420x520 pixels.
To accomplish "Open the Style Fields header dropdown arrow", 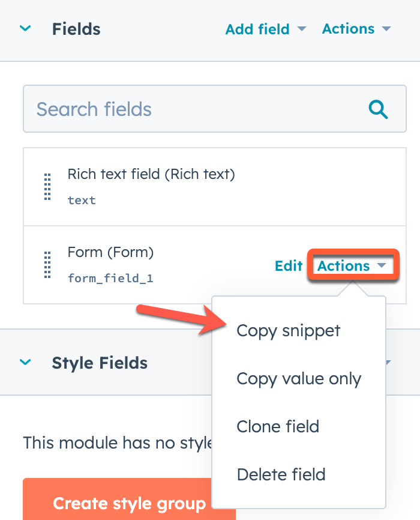I will pyautogui.click(x=388, y=363).
